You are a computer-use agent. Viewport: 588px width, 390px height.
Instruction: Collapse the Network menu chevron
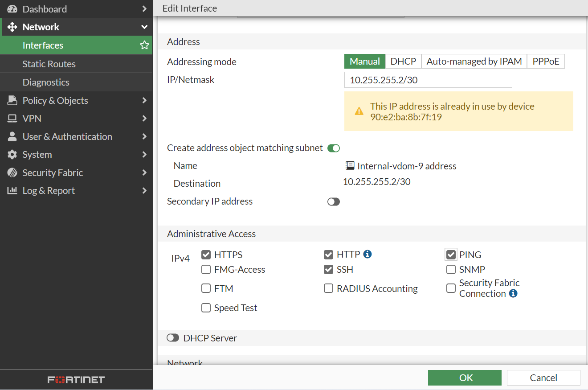(144, 27)
